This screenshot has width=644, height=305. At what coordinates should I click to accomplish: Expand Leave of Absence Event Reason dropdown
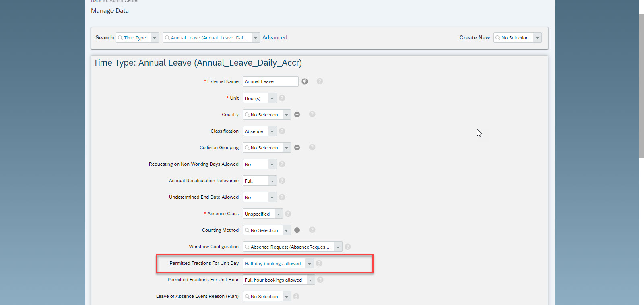click(287, 297)
